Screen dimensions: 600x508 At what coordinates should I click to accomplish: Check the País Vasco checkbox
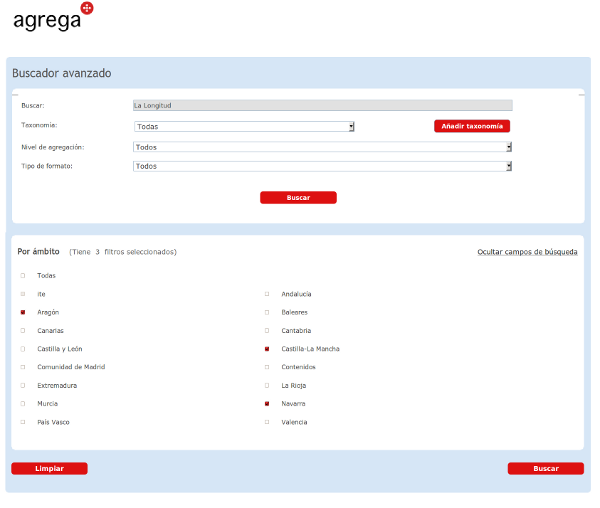pos(23,422)
